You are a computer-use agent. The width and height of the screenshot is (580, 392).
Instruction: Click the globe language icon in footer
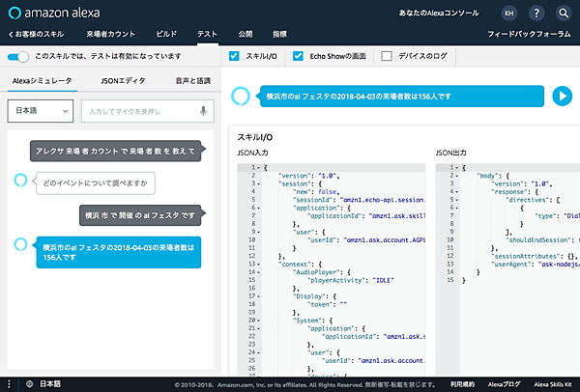point(28,383)
